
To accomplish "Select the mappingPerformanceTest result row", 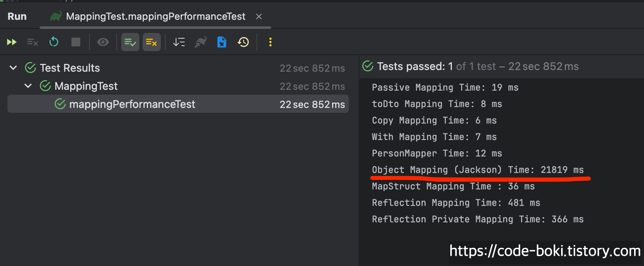I will pyautogui.click(x=178, y=104).
